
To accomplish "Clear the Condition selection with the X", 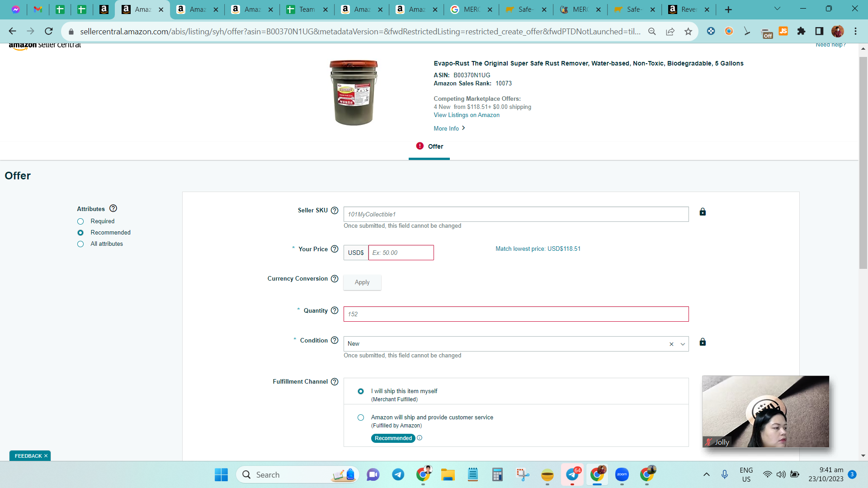I will point(671,344).
